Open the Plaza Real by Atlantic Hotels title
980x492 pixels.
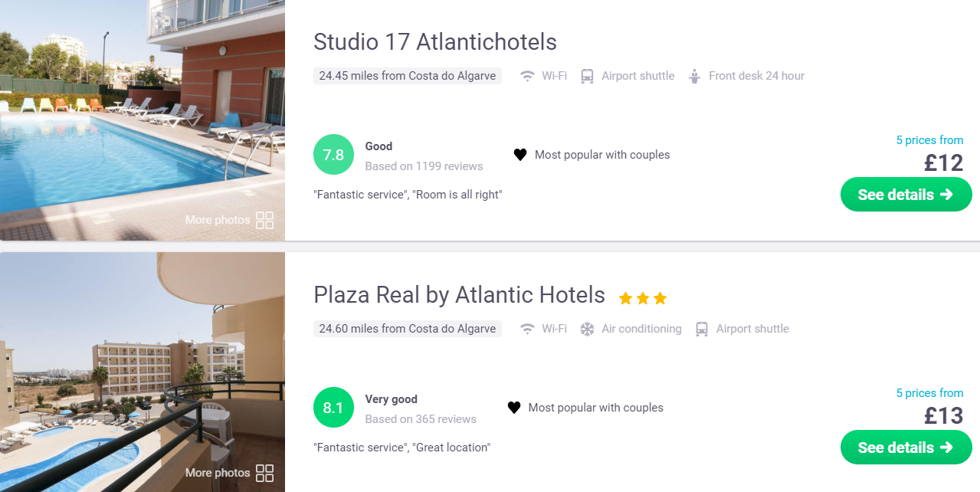[459, 294]
